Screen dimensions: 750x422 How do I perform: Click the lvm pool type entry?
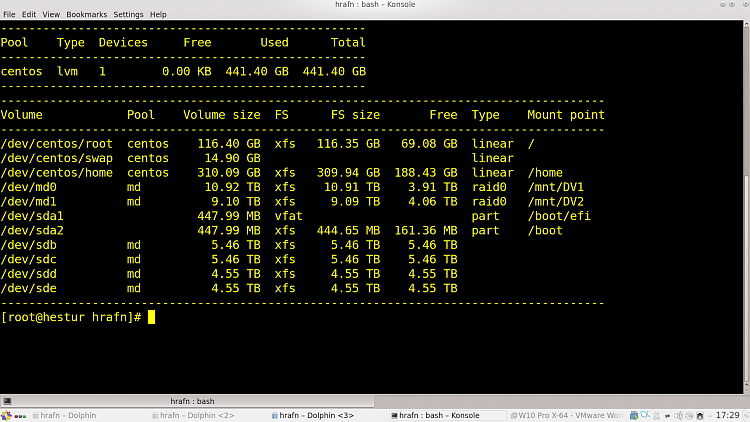[67, 72]
